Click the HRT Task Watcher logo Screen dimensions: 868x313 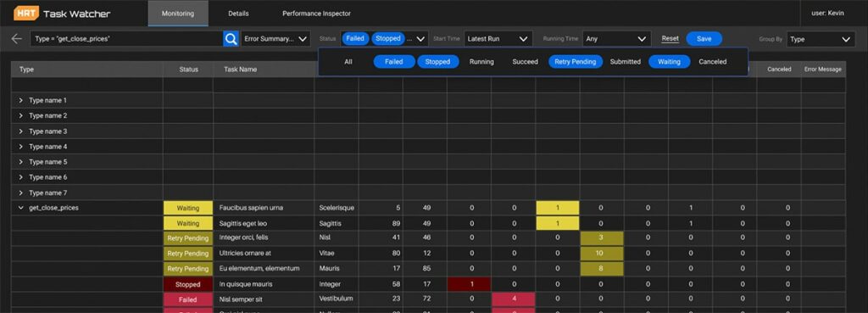pos(62,14)
